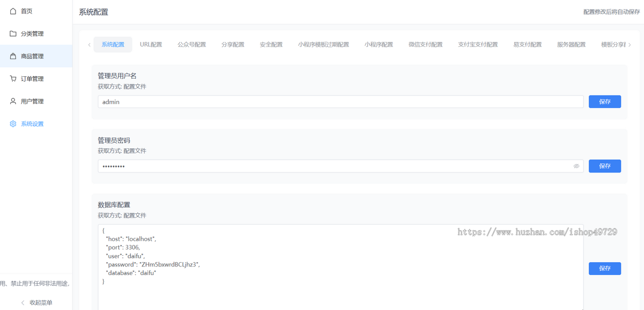Save the 管理员用户名 setting

click(605, 102)
